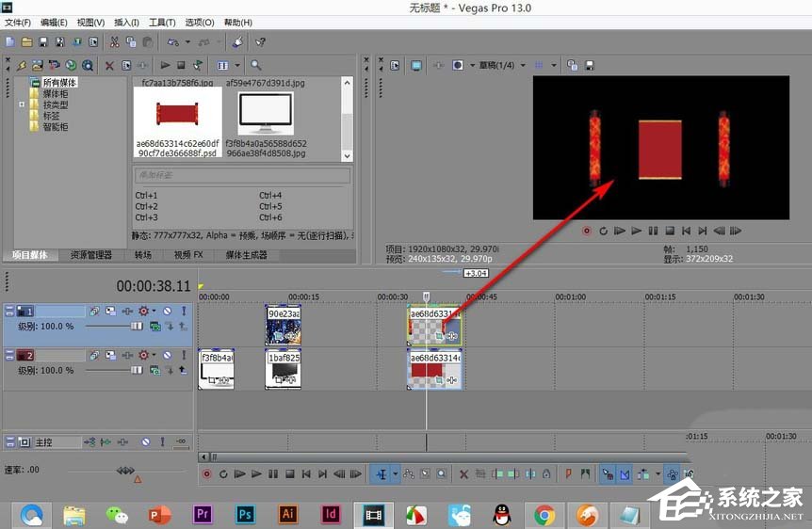Select the monitor image thumbnail in project media
The height and width of the screenshot is (529, 812).
point(265,113)
